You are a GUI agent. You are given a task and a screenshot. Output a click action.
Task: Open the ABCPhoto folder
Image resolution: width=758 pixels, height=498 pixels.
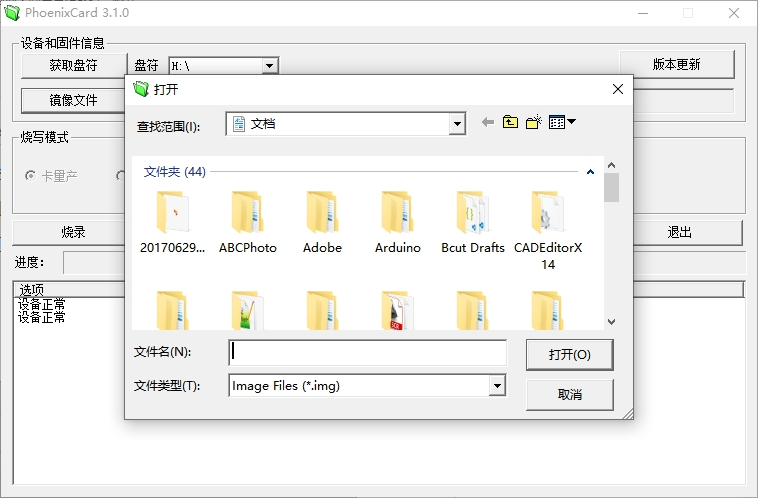pyautogui.click(x=248, y=222)
